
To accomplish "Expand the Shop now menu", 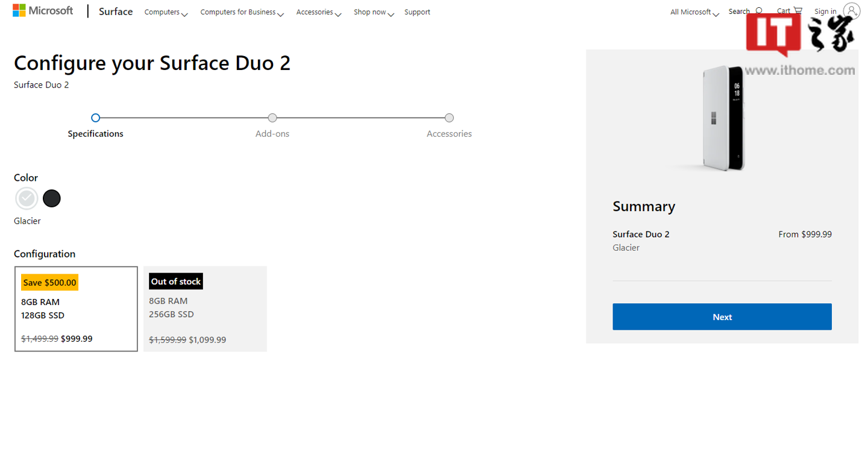I will (x=374, y=12).
